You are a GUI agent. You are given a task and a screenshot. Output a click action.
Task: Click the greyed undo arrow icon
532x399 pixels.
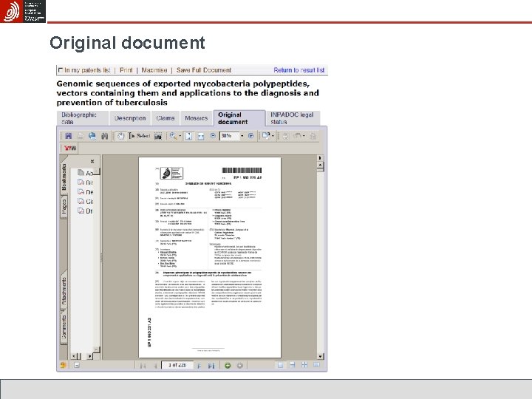tap(297, 136)
